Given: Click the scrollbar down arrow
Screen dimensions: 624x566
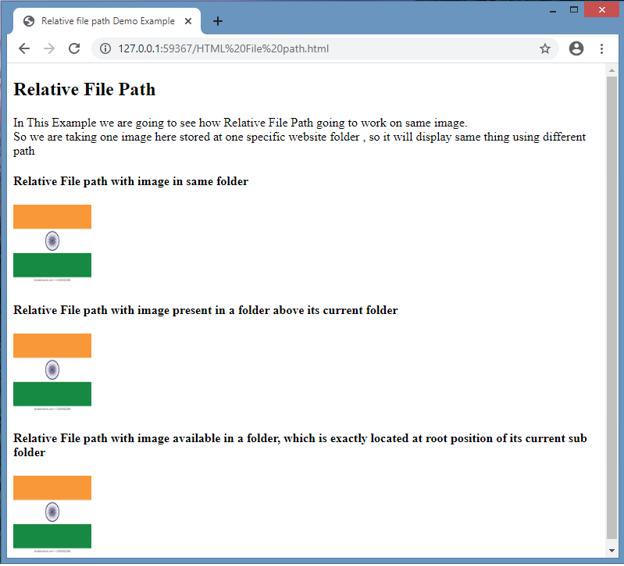Looking at the screenshot, I should (x=612, y=550).
